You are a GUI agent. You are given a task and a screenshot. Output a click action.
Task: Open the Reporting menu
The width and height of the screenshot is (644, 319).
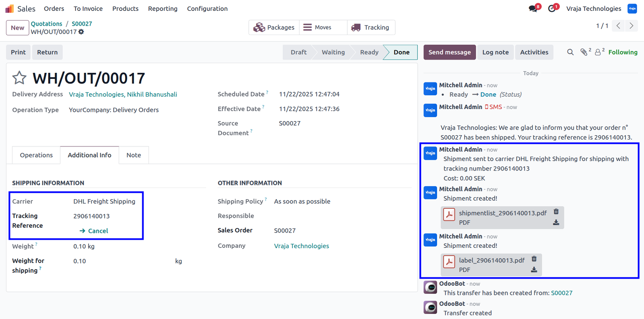tap(163, 8)
